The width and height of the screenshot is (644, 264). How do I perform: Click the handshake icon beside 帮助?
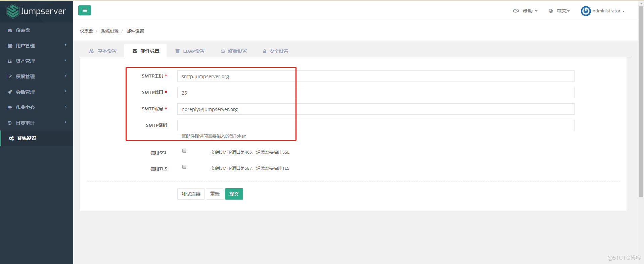click(516, 11)
